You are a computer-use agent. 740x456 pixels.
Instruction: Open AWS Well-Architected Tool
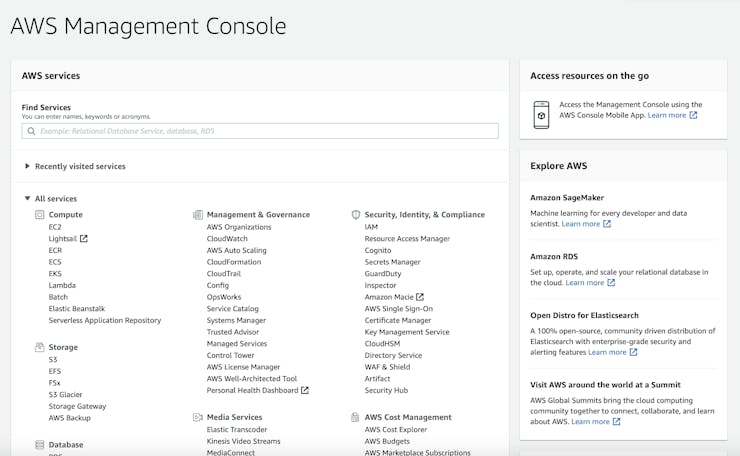pos(252,379)
